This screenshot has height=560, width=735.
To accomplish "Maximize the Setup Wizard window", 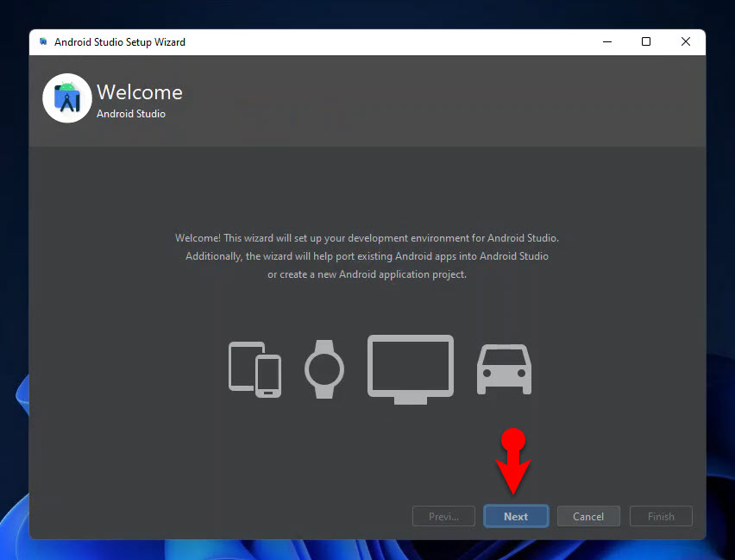I will 646,41.
